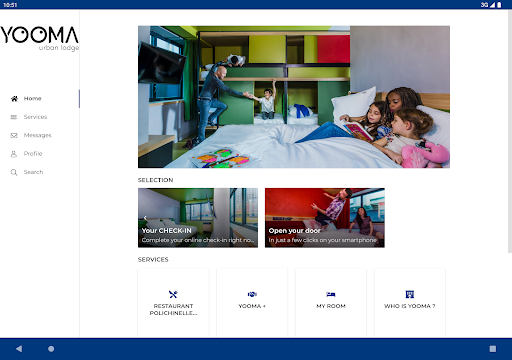Tap the Android back triangle button

coord(19,349)
